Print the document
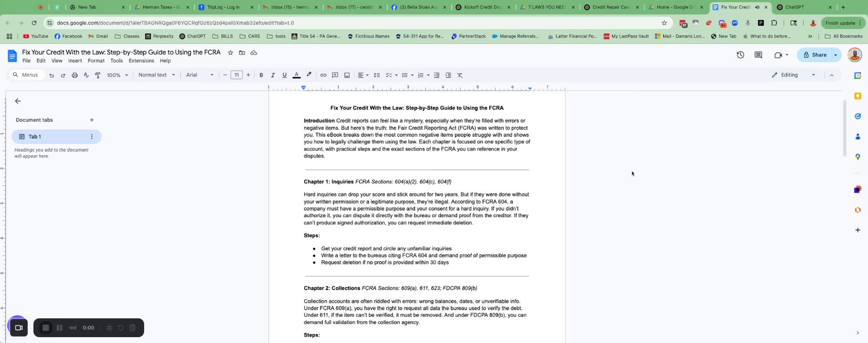Image resolution: width=868 pixels, height=343 pixels. 75,75
